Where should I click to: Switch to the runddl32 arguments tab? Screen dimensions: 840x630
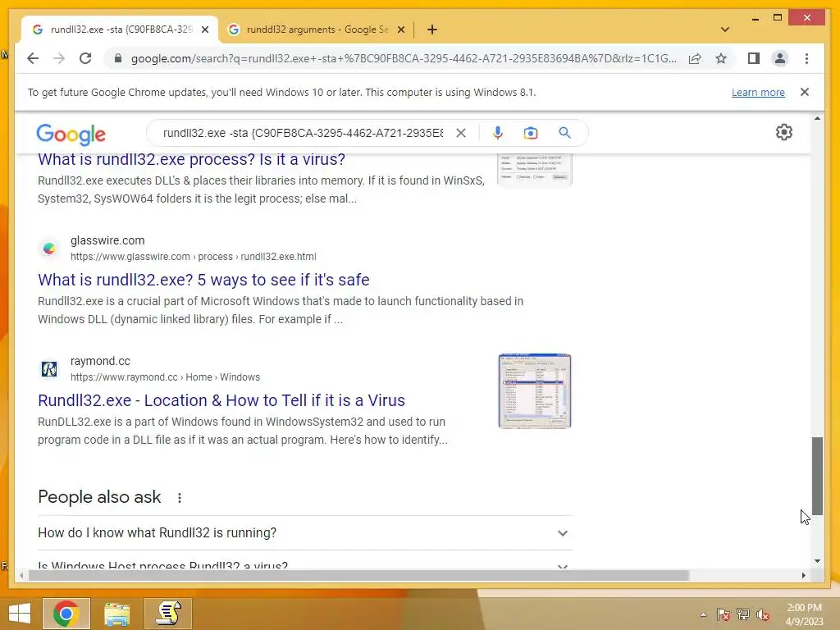click(x=316, y=30)
